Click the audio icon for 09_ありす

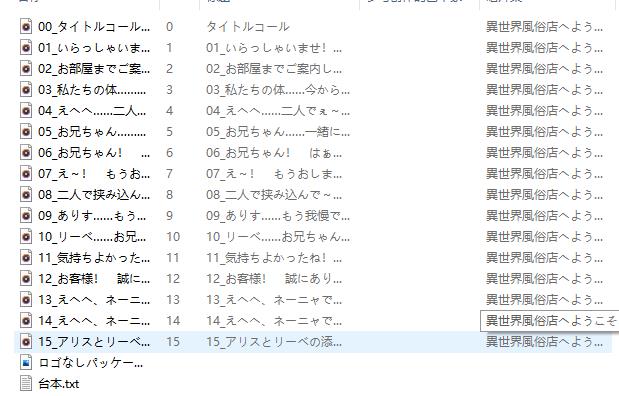26,216
